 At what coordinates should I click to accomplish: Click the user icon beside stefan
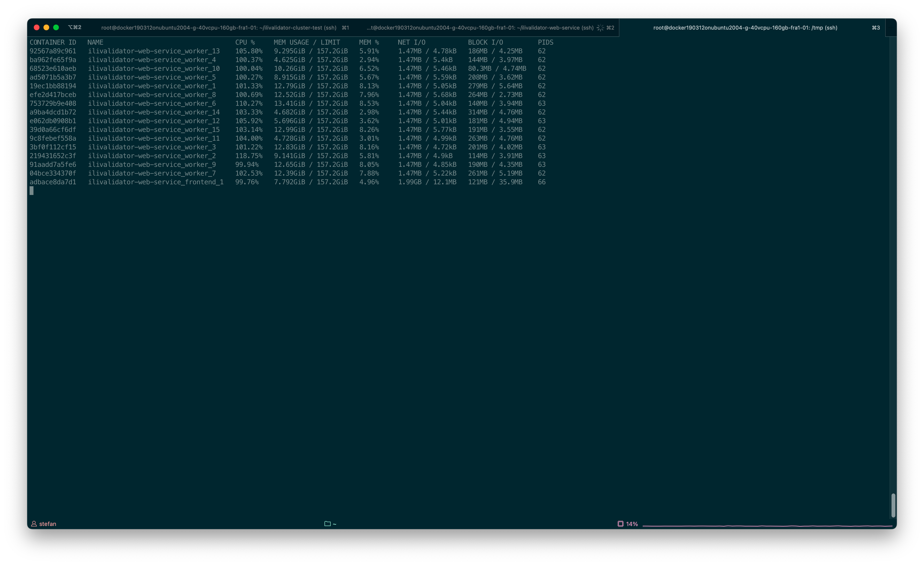tap(34, 524)
